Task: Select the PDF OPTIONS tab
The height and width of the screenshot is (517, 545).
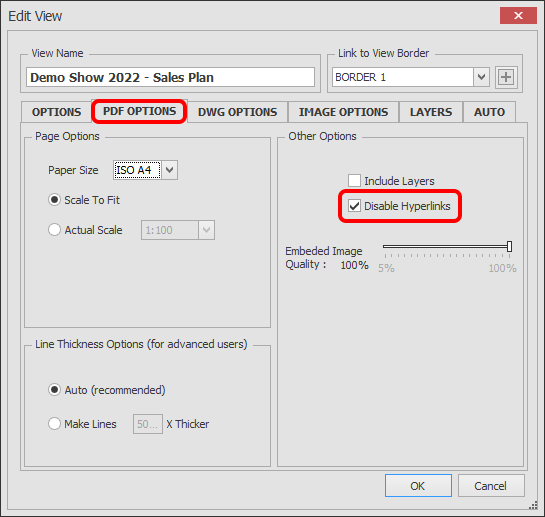Action: coord(139,111)
